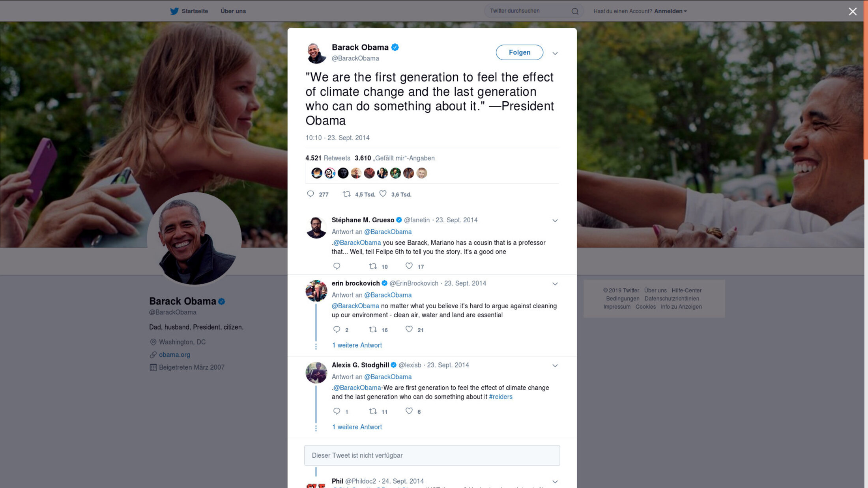Retweet erin brockovich's reply
Viewport: 868px width, 488px height.
click(373, 330)
